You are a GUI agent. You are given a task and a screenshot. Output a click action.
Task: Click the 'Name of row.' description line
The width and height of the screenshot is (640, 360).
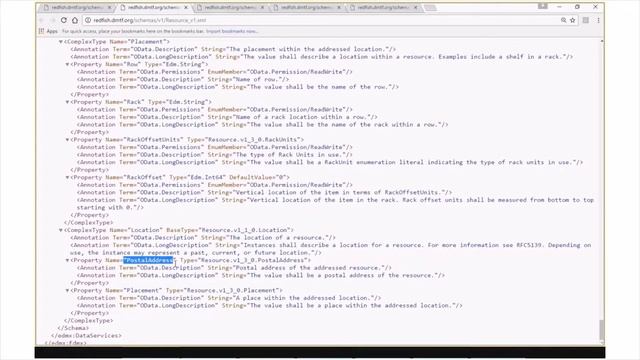click(x=183, y=79)
